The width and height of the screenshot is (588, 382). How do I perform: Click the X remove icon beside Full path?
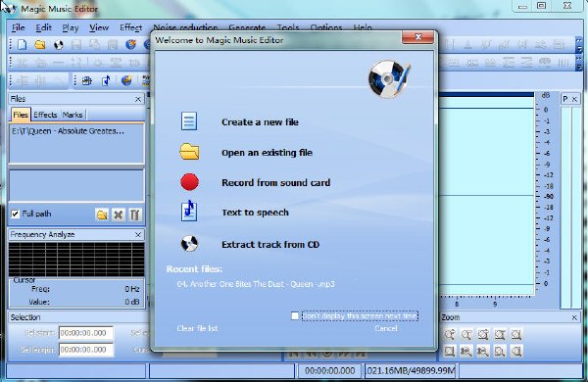pos(119,215)
